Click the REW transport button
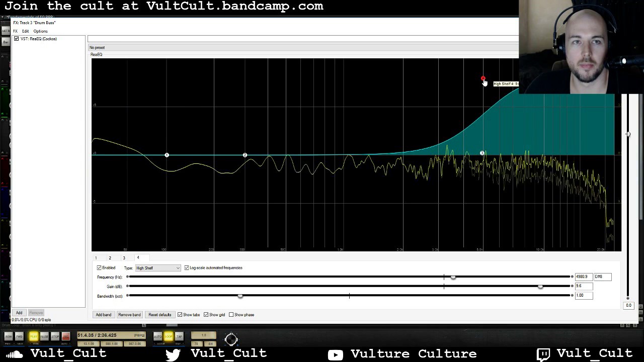 click(x=8, y=336)
